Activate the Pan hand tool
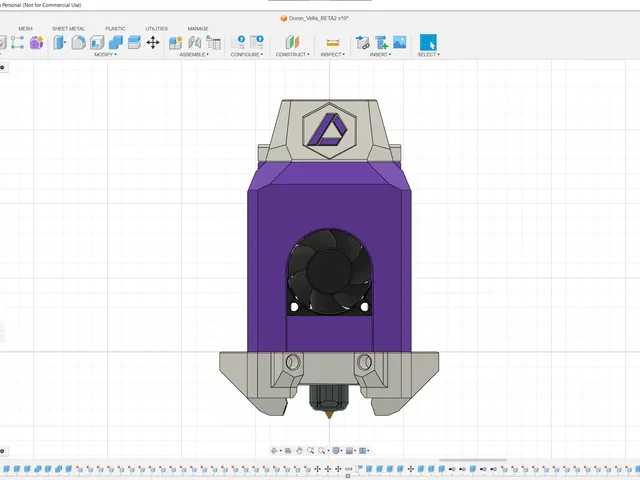This screenshot has height=480, width=640. tap(299, 451)
